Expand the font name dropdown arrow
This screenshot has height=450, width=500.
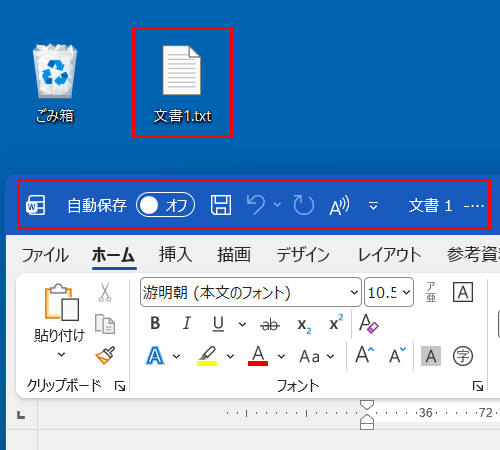354,293
